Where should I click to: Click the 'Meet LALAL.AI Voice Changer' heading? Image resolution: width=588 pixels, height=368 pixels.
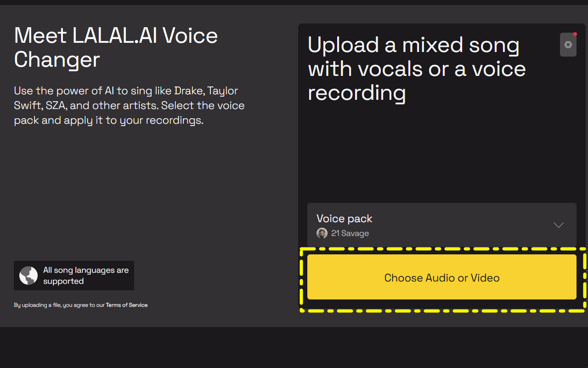tap(116, 47)
